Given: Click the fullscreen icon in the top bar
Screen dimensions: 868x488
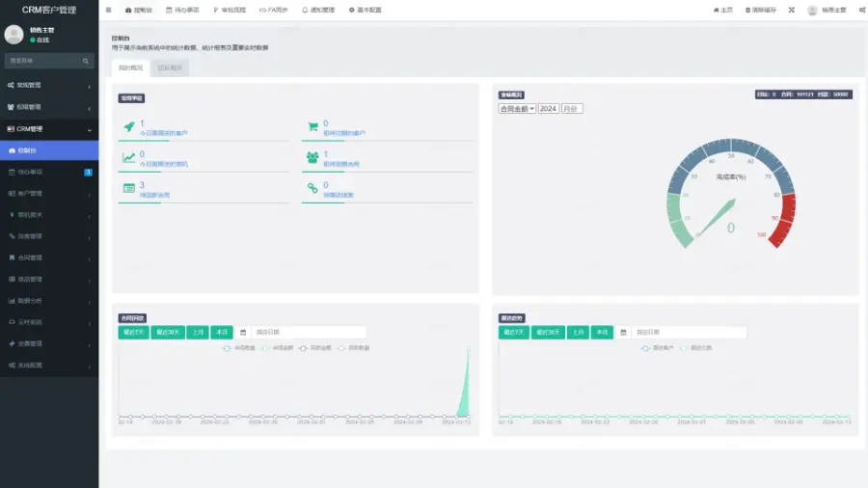Looking at the screenshot, I should (x=791, y=10).
